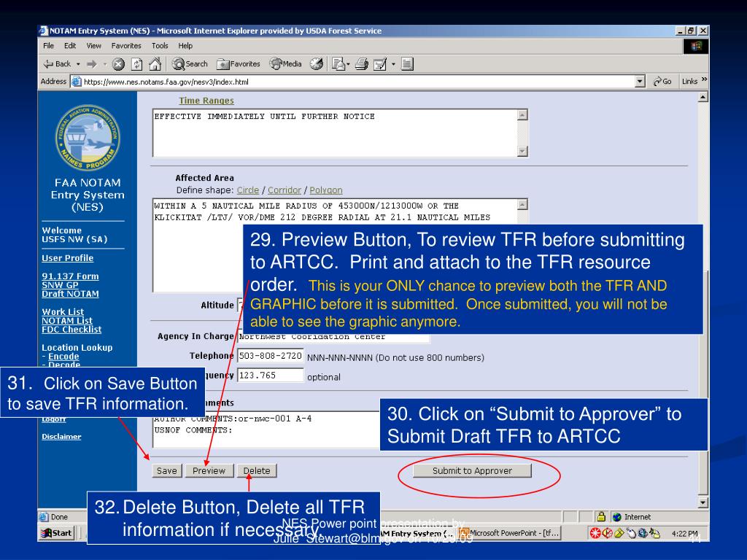Click Submit to Approver button

pyautogui.click(x=472, y=470)
